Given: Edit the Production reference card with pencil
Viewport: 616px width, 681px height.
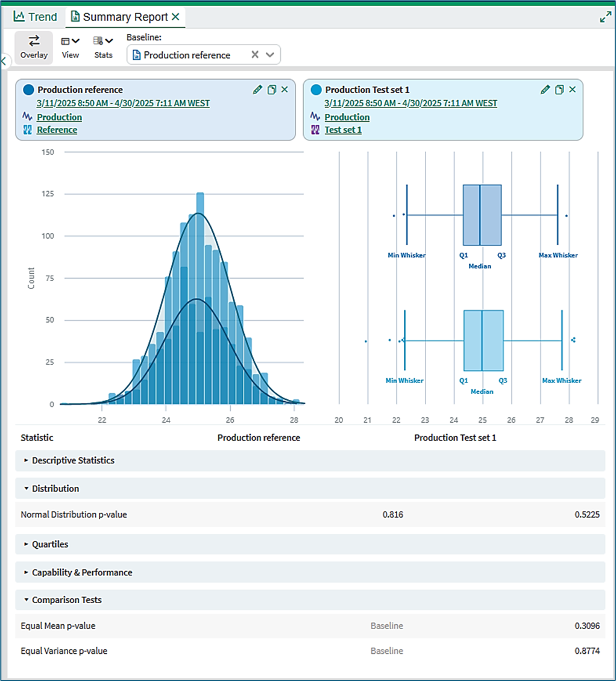Looking at the screenshot, I should [x=257, y=89].
